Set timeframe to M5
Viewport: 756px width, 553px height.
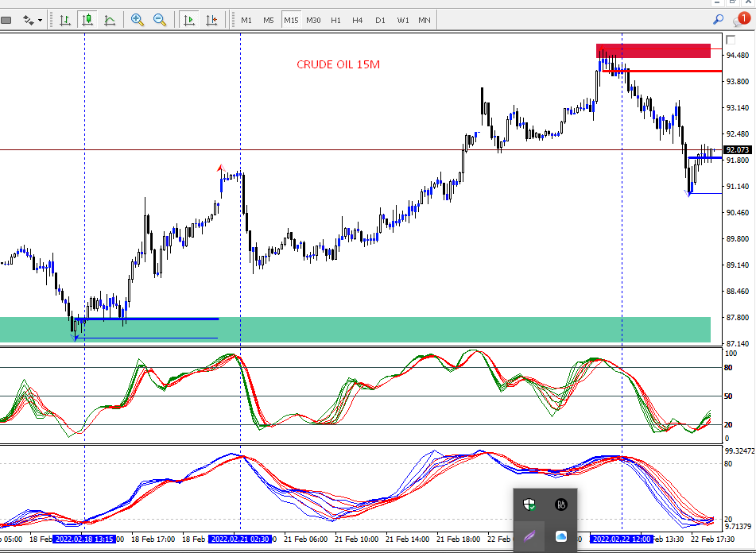pyautogui.click(x=269, y=20)
